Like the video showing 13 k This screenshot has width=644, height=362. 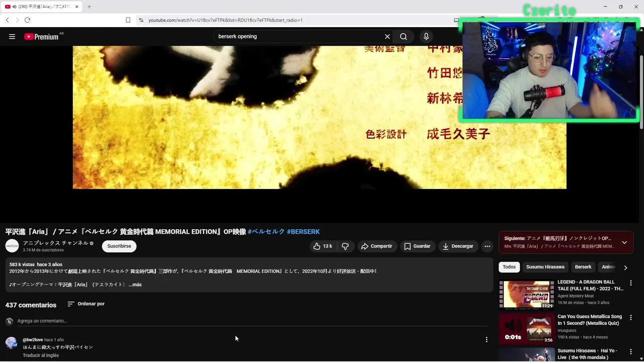coord(323,246)
